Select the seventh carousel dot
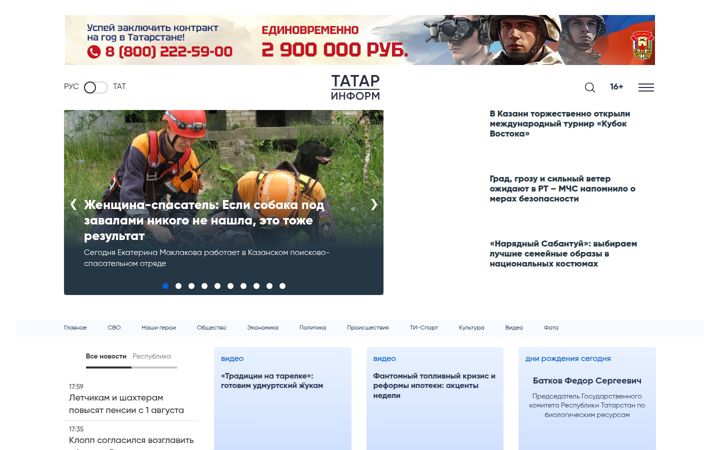The image size is (720, 450). (243, 286)
